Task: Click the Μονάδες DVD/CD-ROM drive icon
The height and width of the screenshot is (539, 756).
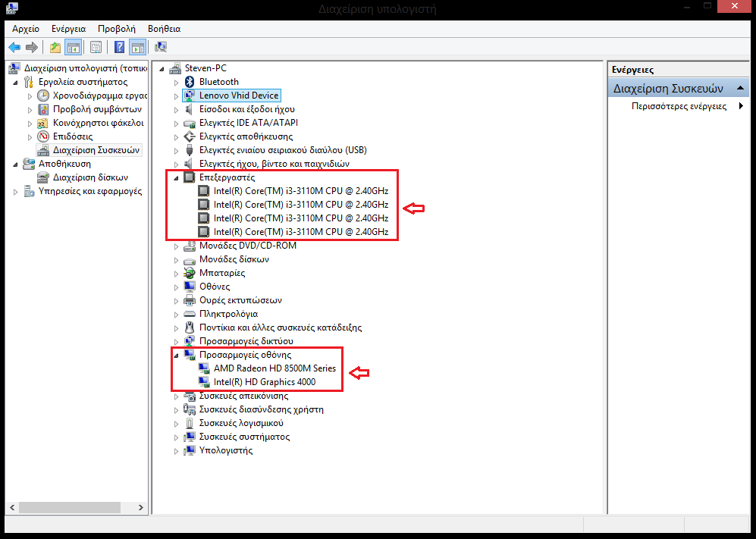Action: point(190,246)
